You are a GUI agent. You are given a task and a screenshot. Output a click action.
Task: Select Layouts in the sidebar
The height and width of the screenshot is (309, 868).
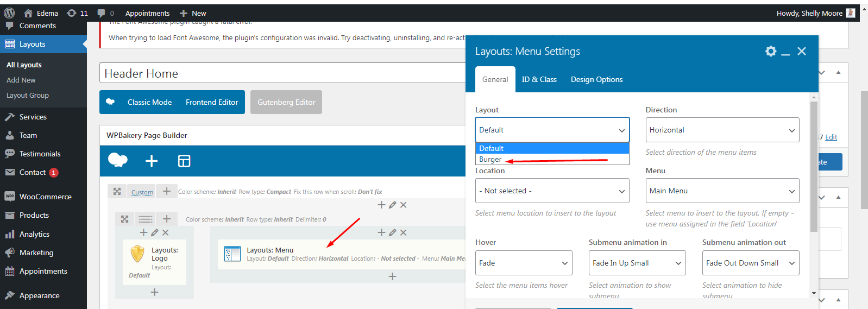(x=43, y=44)
